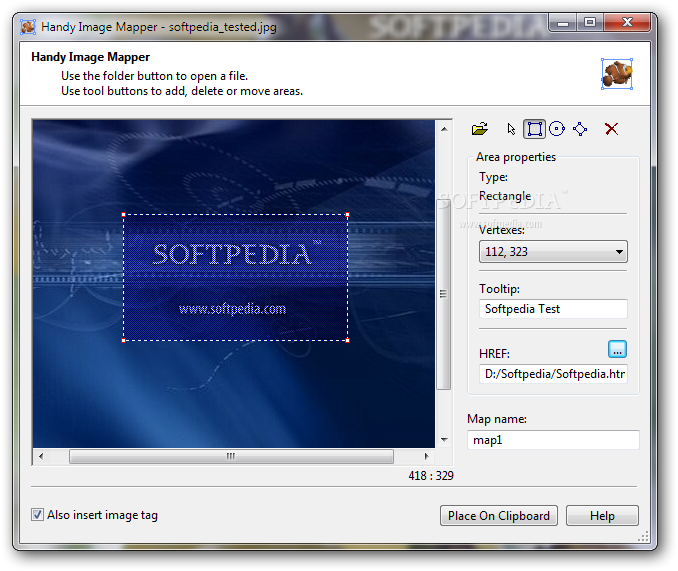This screenshot has height=571, width=678.
Task: Close the Handy Image Mapper window
Action: coord(627,23)
